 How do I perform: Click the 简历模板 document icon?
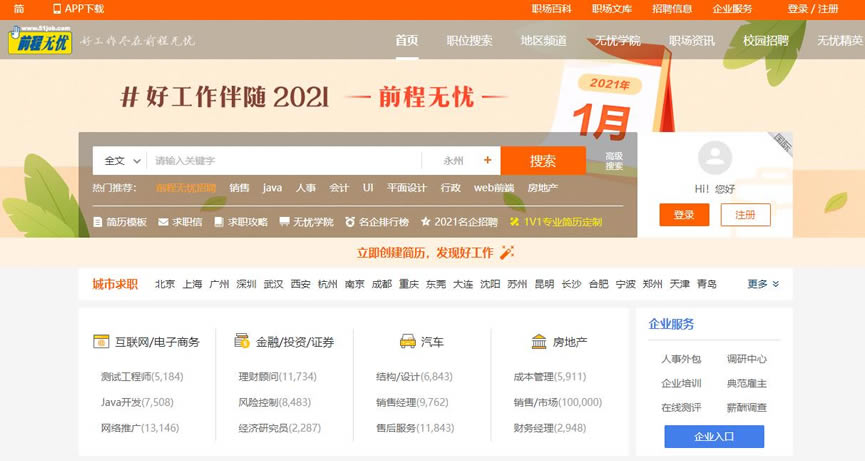click(x=98, y=222)
